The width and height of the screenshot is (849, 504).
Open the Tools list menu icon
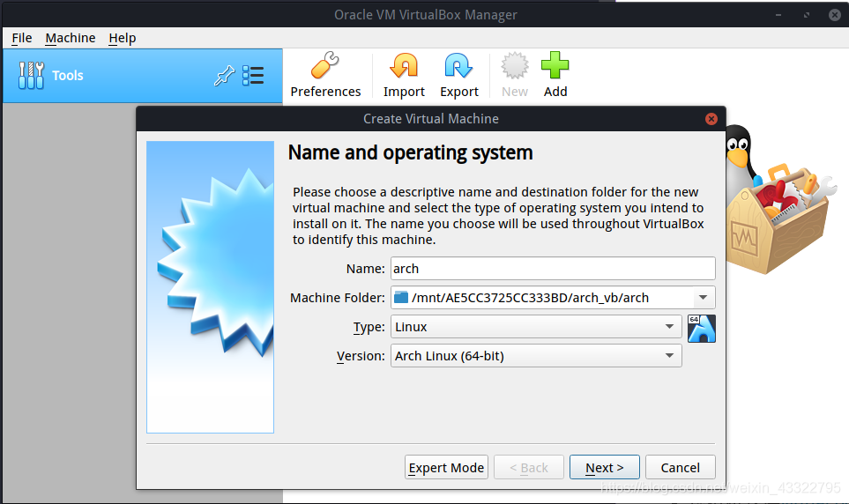tap(253, 76)
